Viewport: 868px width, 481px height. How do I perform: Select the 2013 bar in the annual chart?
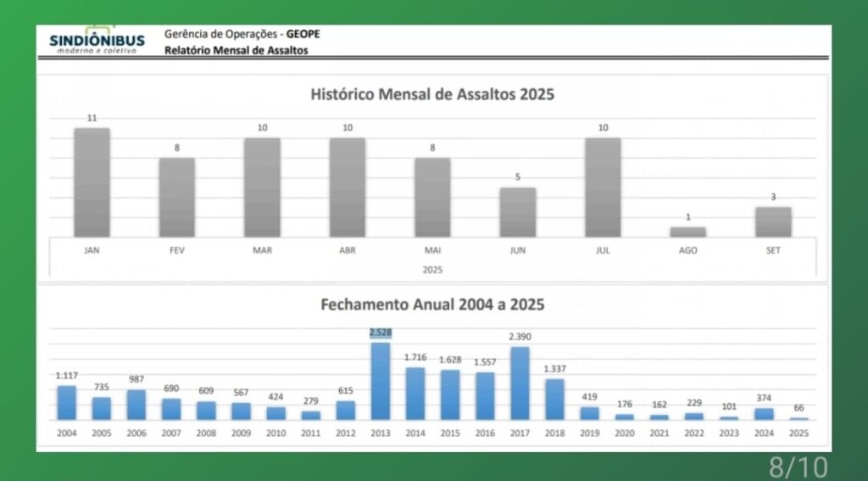tap(381, 381)
